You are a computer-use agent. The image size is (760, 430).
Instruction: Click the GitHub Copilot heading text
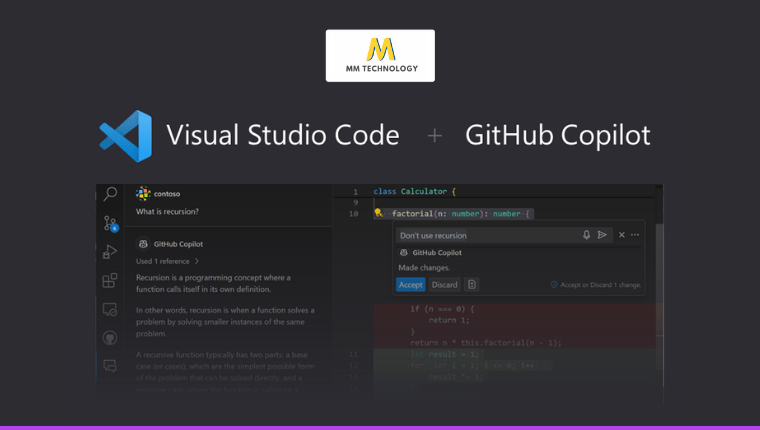[x=557, y=135]
